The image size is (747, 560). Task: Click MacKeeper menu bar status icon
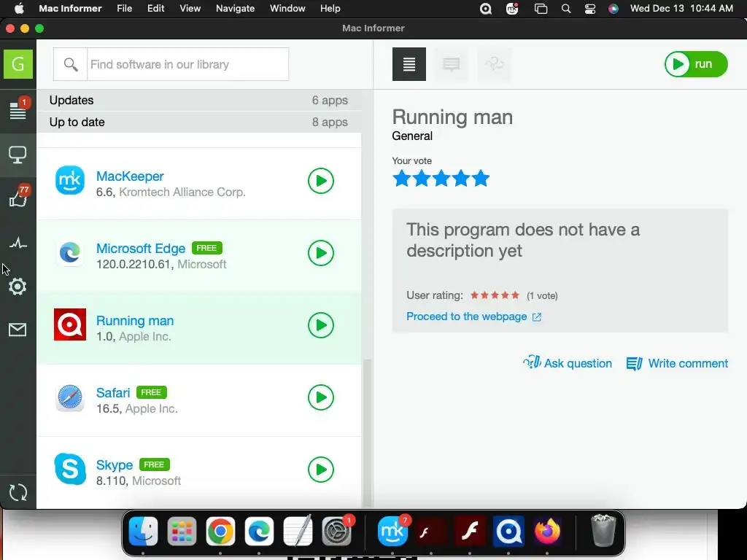(x=512, y=9)
